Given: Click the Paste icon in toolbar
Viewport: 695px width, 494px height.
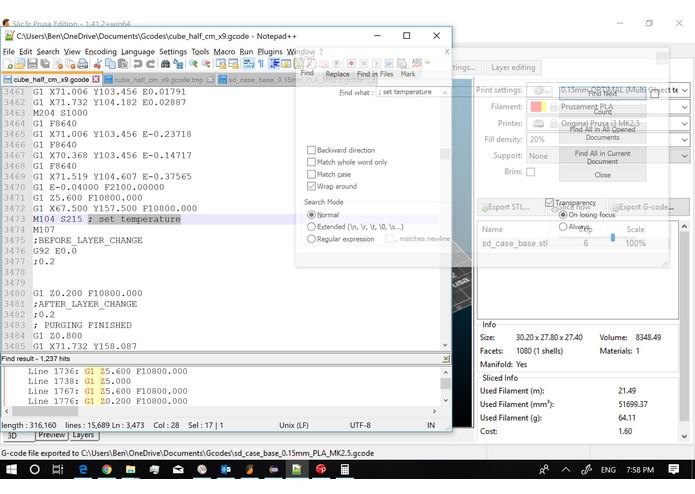Looking at the screenshot, I should click(123, 63).
